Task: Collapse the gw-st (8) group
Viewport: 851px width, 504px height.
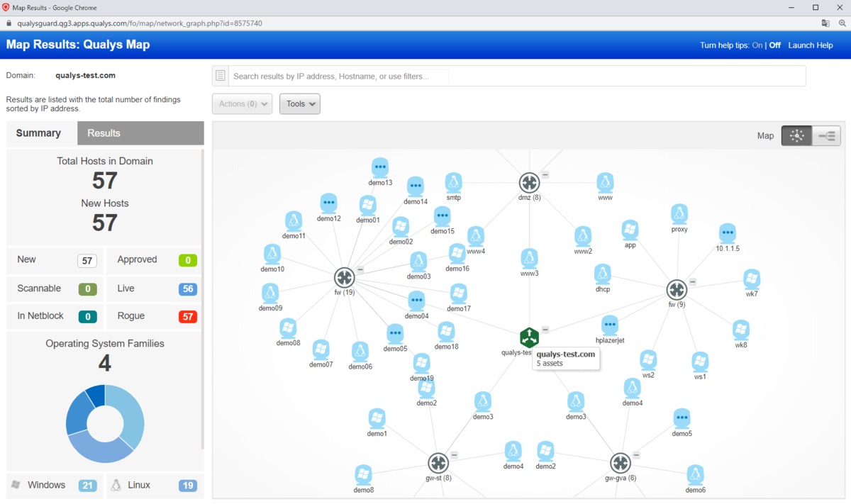Action: (455, 454)
